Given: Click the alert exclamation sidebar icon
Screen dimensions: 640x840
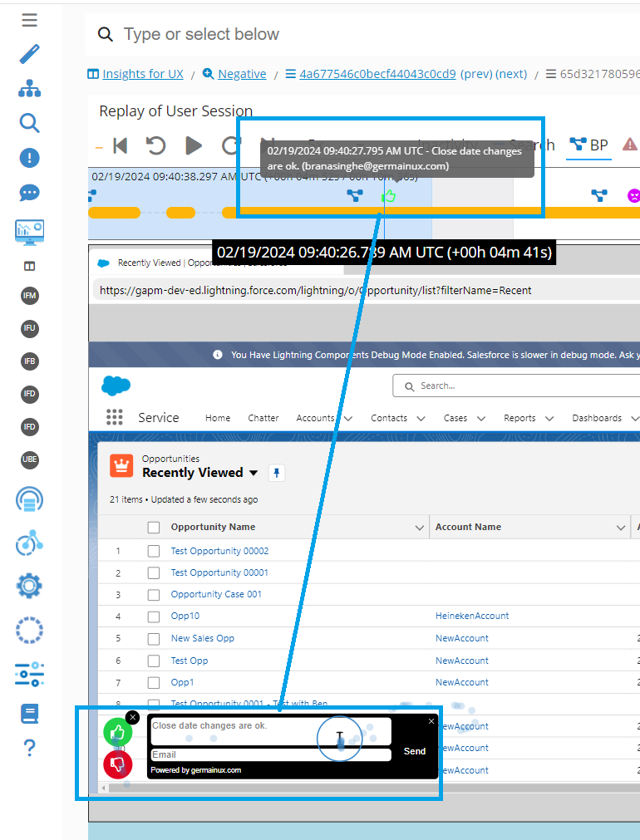Looking at the screenshot, I should [x=29, y=158].
